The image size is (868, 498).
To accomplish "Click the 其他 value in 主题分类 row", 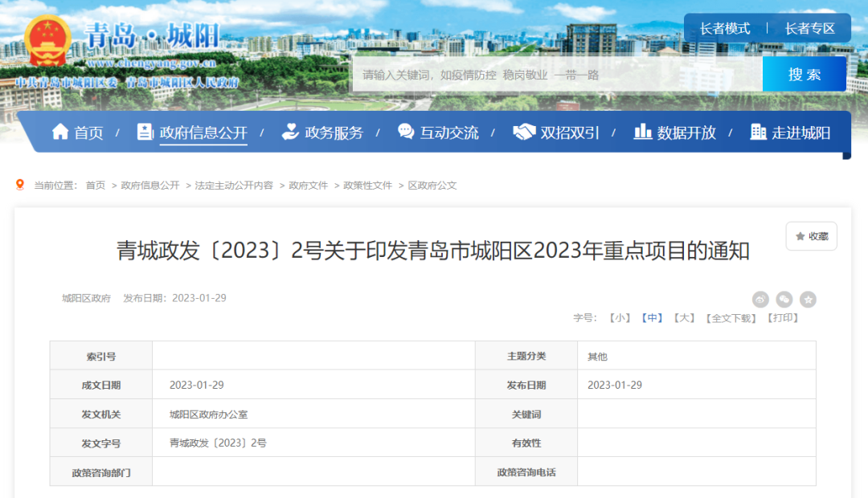I will click(x=597, y=357).
